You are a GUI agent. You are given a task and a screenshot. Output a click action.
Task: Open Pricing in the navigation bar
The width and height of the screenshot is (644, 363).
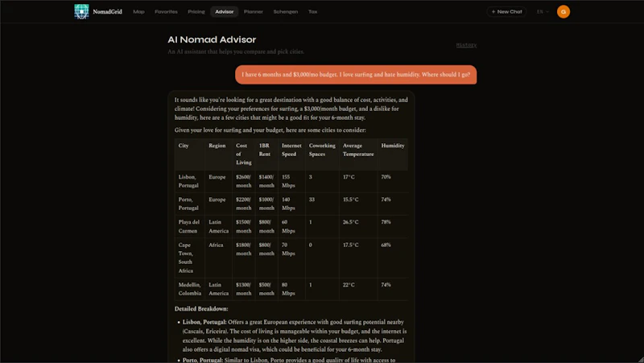click(196, 12)
